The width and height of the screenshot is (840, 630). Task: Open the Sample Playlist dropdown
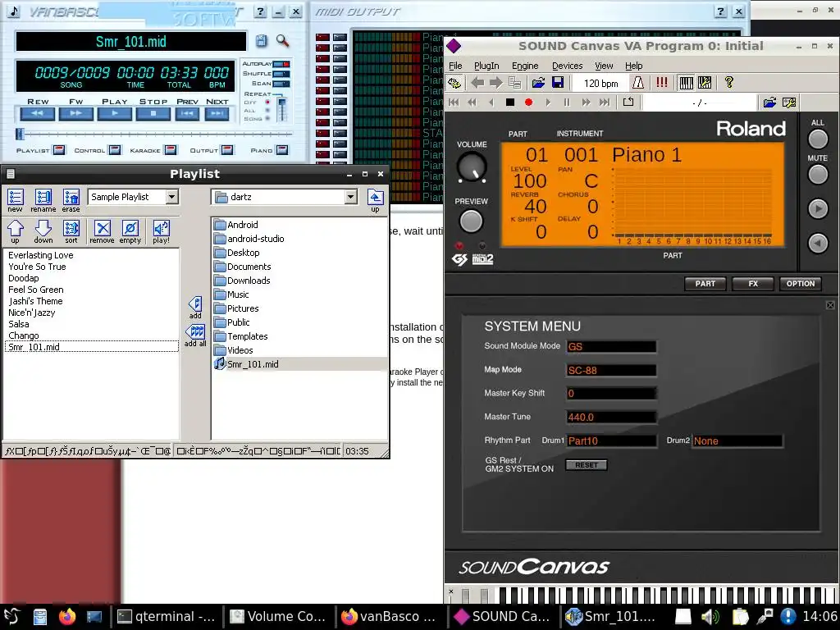pyautogui.click(x=171, y=197)
